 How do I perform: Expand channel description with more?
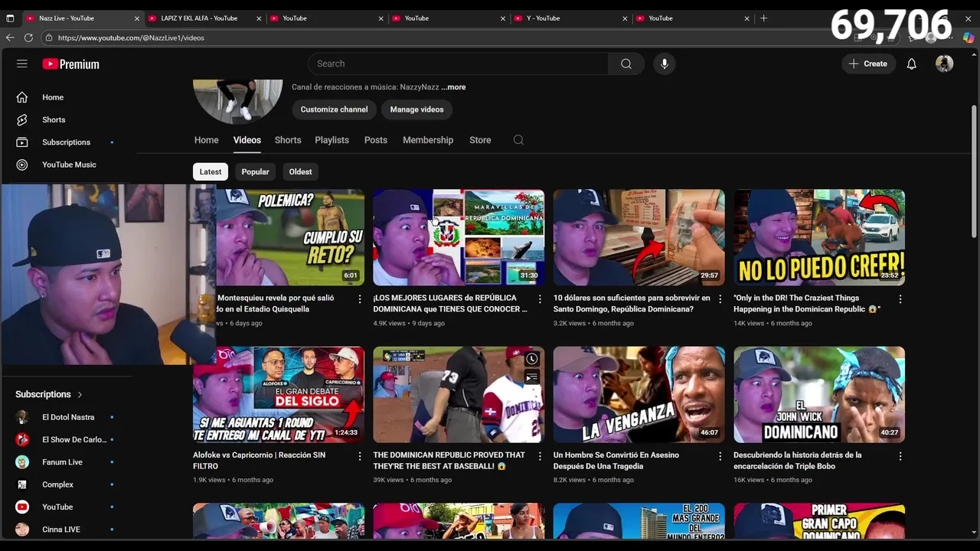click(453, 87)
